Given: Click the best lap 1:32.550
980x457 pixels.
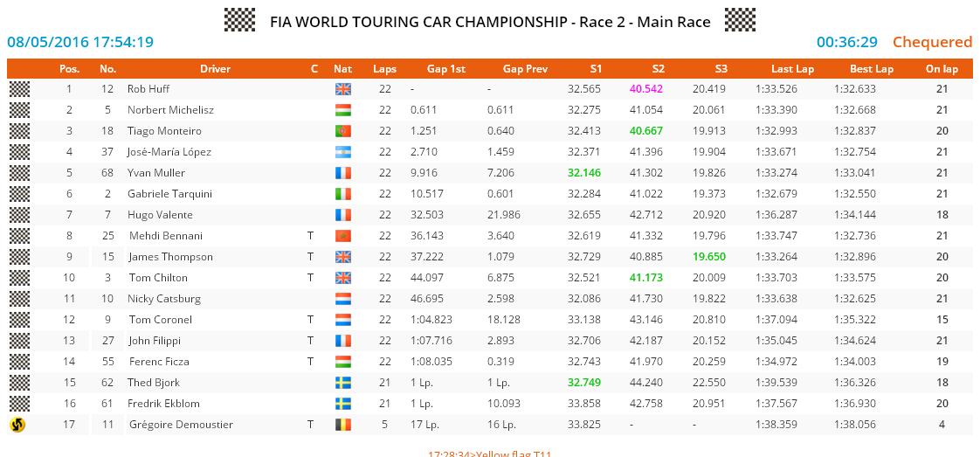Looking at the screenshot, I should click(x=854, y=194).
